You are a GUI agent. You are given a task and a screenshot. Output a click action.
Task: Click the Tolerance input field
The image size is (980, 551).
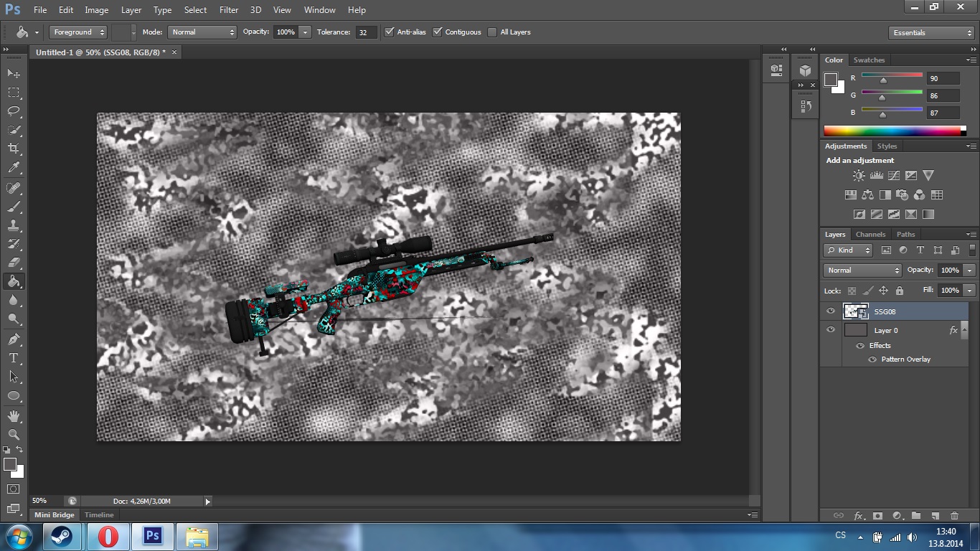[367, 32]
